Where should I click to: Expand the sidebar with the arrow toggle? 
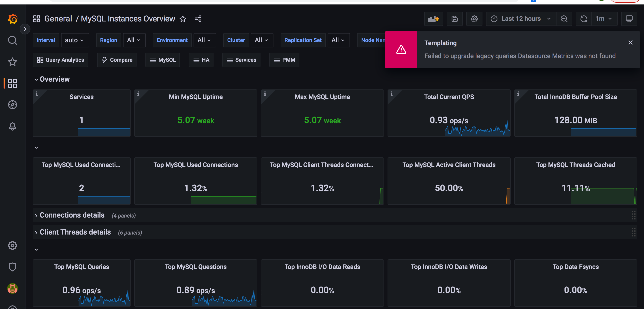point(25,29)
